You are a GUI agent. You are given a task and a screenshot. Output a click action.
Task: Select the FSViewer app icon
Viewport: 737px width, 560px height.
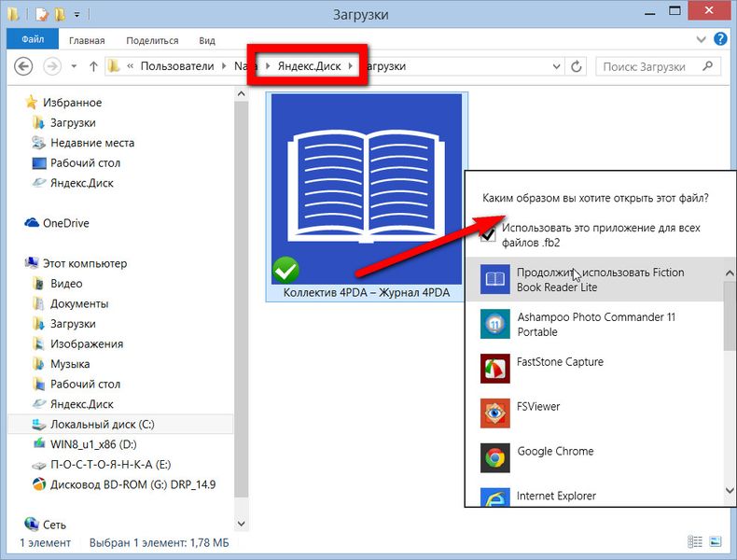495,413
